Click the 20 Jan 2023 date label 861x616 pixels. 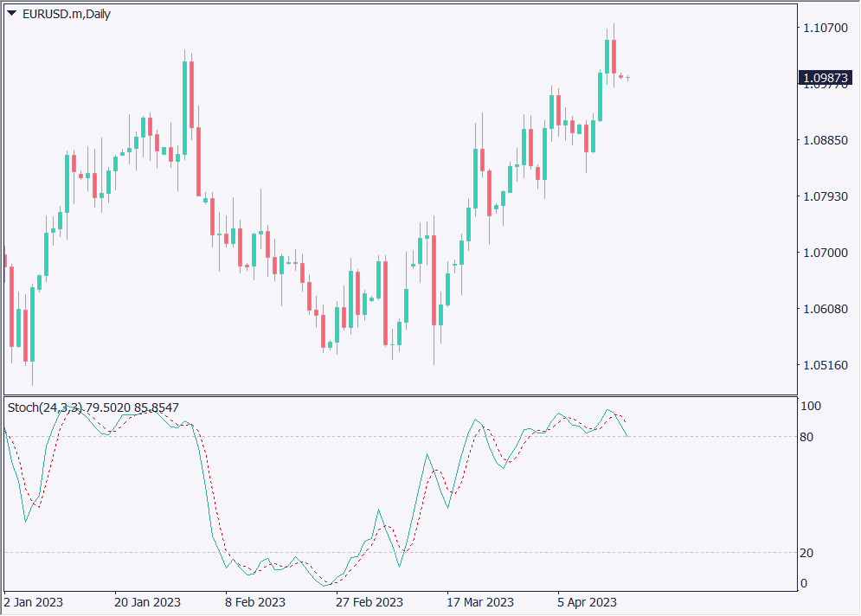pyautogui.click(x=148, y=601)
